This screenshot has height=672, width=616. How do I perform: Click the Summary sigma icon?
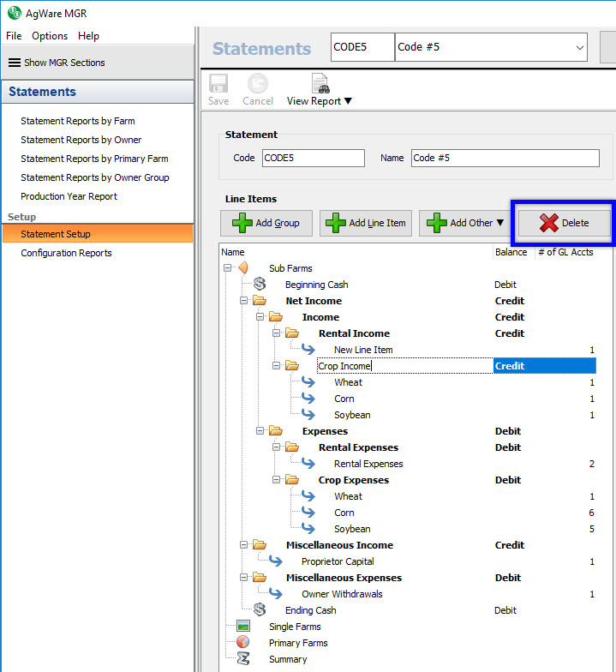243,659
